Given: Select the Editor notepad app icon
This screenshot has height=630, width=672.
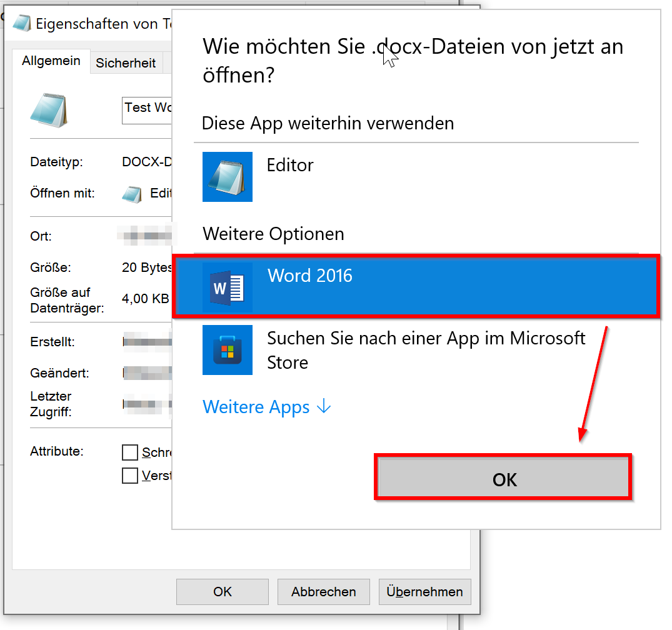Looking at the screenshot, I should 228,177.
